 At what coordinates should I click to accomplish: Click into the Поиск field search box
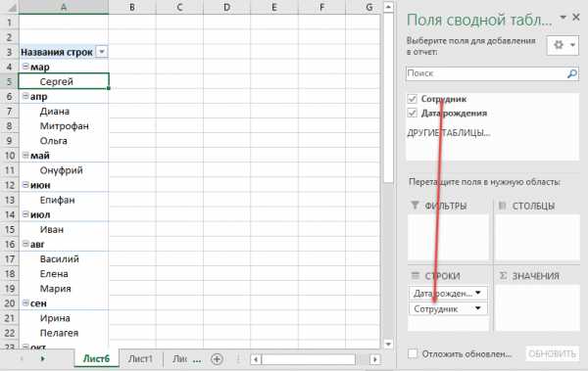tap(486, 73)
